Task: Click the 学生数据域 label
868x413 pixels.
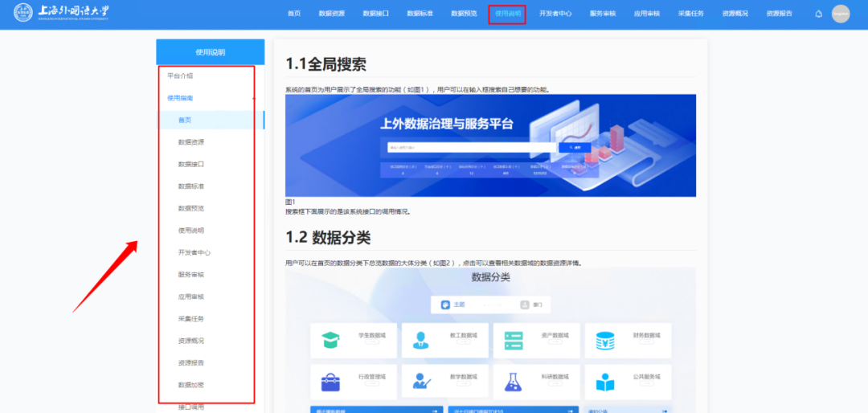Action: coord(371,336)
